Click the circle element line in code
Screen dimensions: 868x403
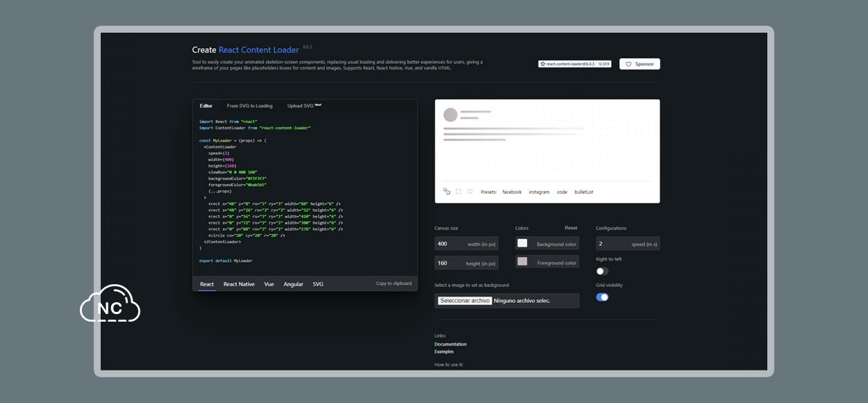(247, 236)
